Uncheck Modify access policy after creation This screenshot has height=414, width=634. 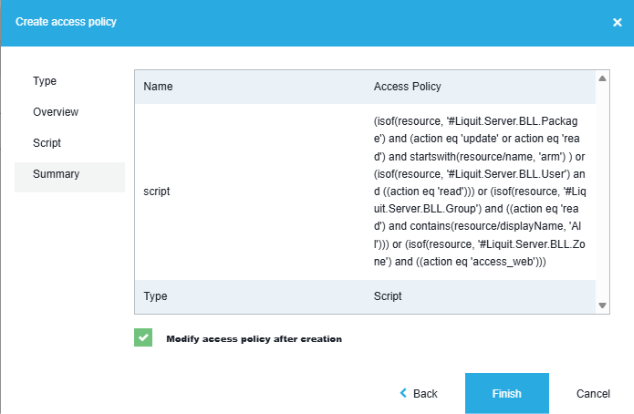(143, 338)
